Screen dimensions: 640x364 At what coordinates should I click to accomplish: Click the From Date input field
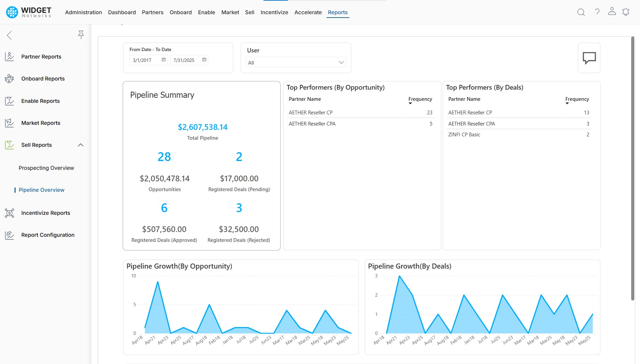(x=145, y=60)
